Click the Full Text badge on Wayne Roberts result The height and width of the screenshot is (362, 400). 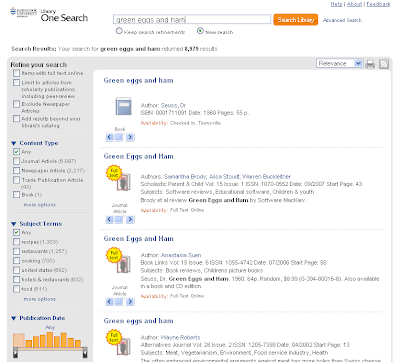114,337
